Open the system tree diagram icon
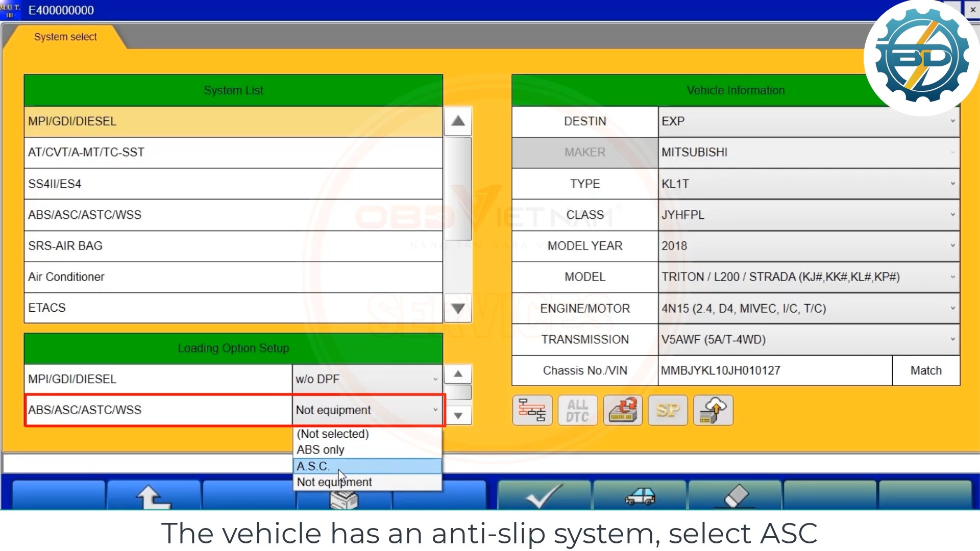Image resolution: width=980 pixels, height=551 pixels. [532, 410]
